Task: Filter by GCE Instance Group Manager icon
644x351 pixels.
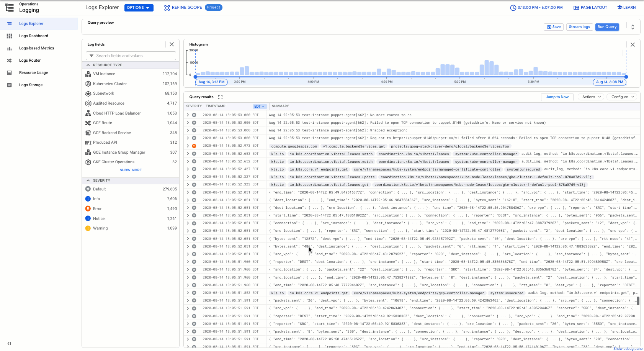Action: tap(88, 153)
